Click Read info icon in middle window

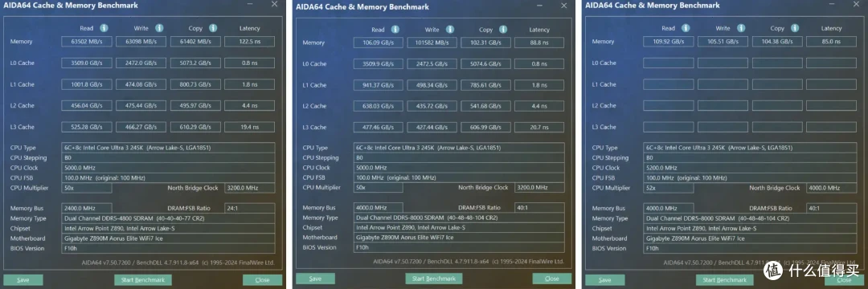(395, 30)
